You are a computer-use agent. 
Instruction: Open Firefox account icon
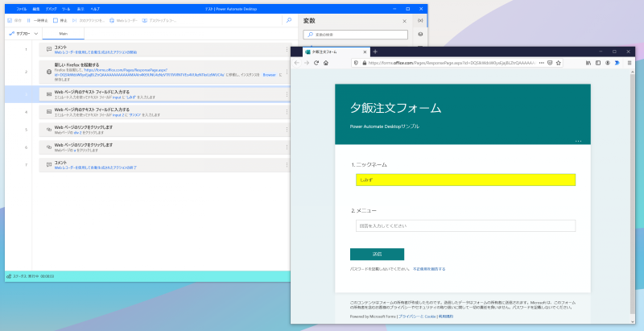608,63
